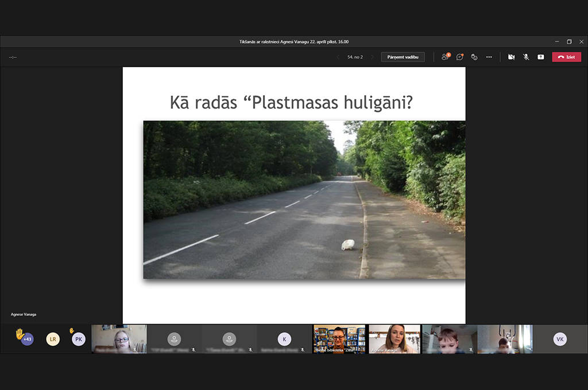Image resolution: width=588 pixels, height=390 pixels.
Task: Select the PK participant avatar
Action: point(78,339)
